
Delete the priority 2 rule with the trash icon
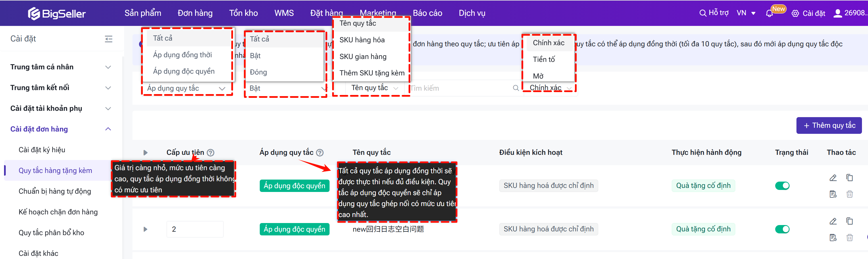point(849,238)
